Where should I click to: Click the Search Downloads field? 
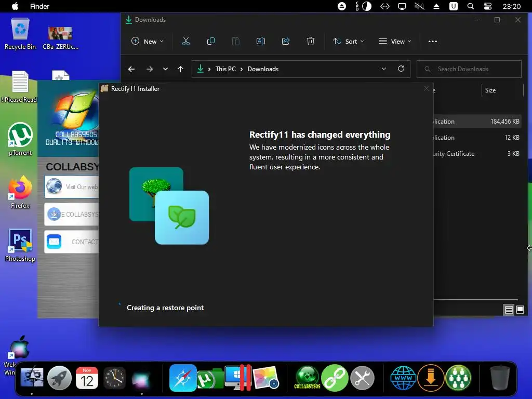tap(469, 69)
